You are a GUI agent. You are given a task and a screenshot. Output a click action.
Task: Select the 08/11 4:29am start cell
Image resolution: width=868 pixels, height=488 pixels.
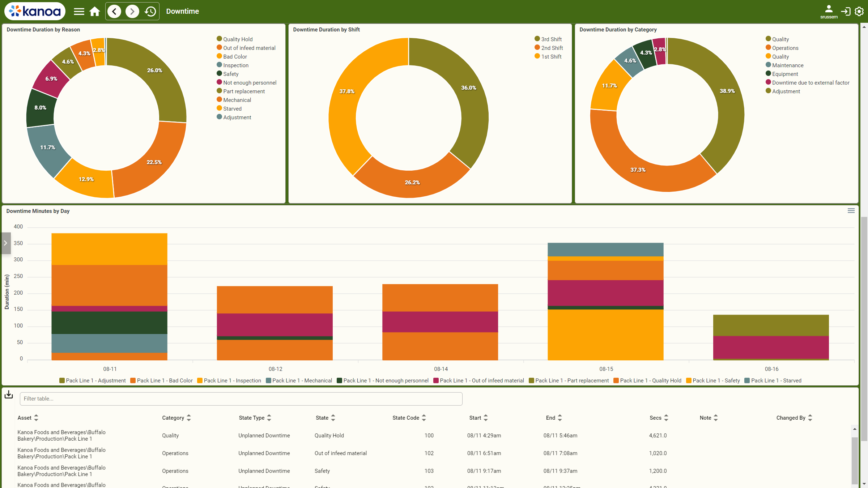pos(484,436)
